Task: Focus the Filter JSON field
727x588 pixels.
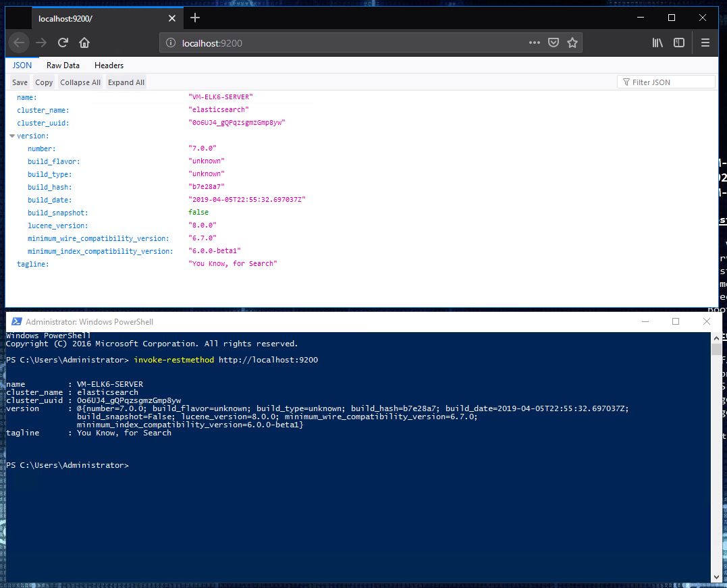Action: [x=666, y=82]
